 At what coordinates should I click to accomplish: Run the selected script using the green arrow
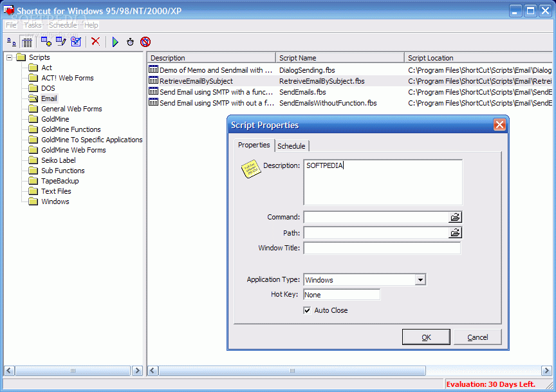coord(115,42)
